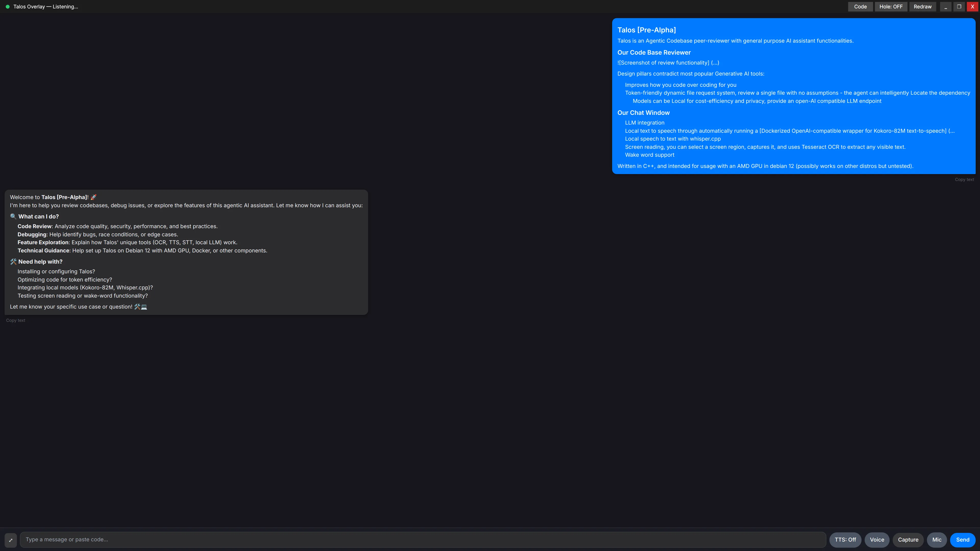This screenshot has height=551, width=980.
Task: Click 'Local text to speech through automatically running' line
Action: tap(790, 131)
